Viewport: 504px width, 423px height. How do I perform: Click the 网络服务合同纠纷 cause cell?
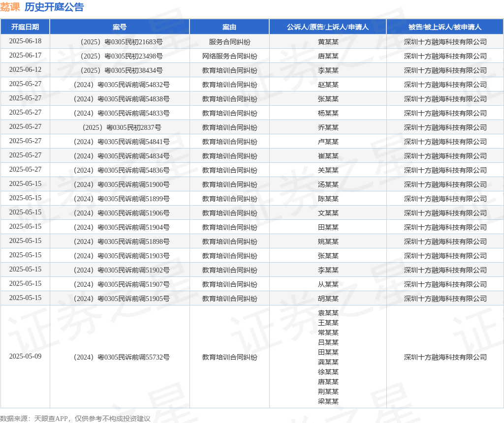tap(229, 56)
